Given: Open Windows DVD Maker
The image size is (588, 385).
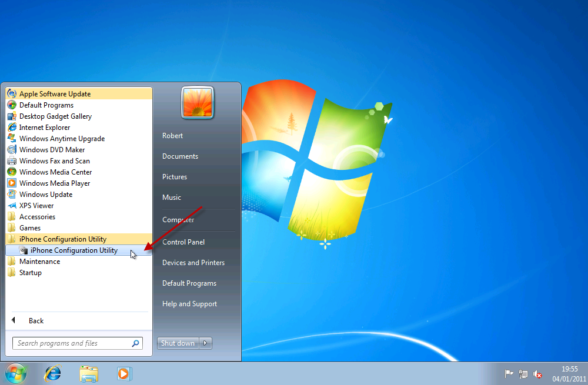Looking at the screenshot, I should coord(52,150).
